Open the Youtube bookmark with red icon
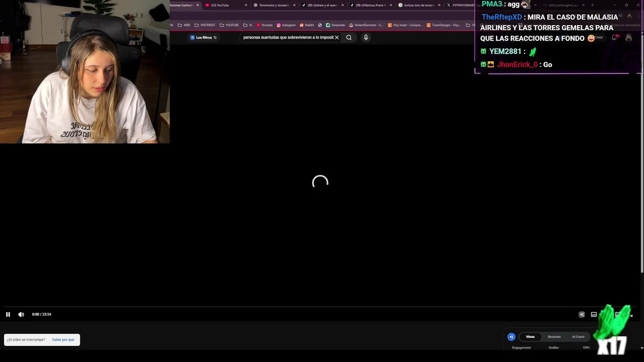The height and width of the screenshot is (362, 644). click(265, 25)
